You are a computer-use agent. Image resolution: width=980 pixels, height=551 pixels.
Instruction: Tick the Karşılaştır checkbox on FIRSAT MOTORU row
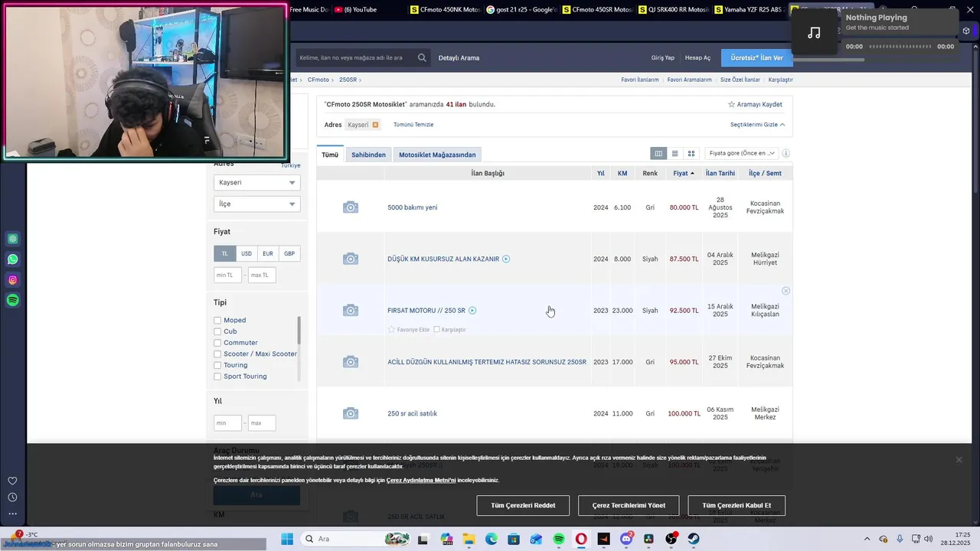click(436, 330)
